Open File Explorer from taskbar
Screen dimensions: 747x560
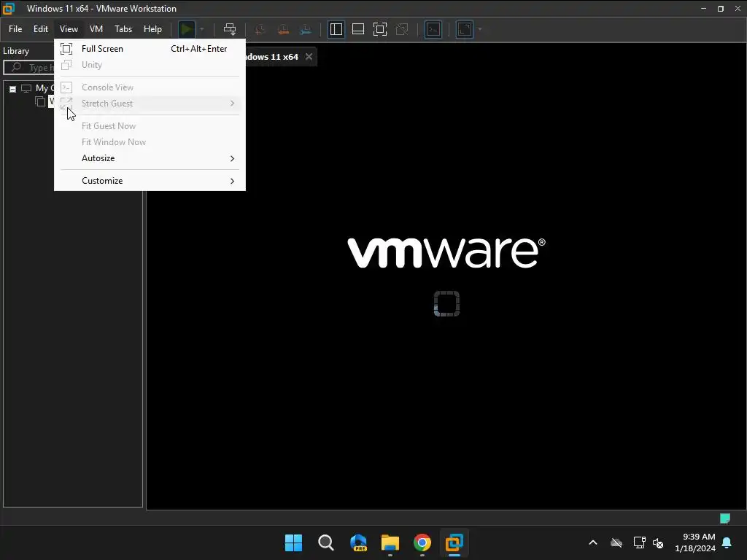coord(390,542)
